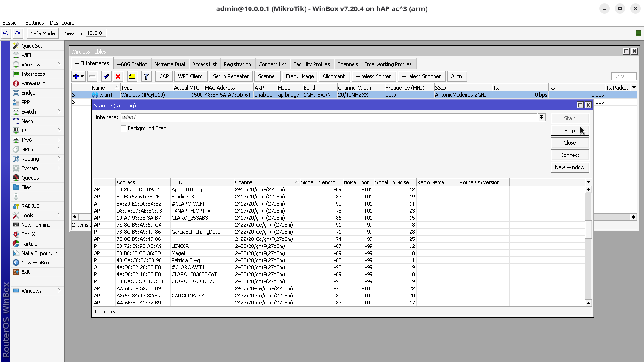Image resolution: width=644 pixels, height=362 pixels.
Task: Click the yellow comment note icon
Action: 132,76
